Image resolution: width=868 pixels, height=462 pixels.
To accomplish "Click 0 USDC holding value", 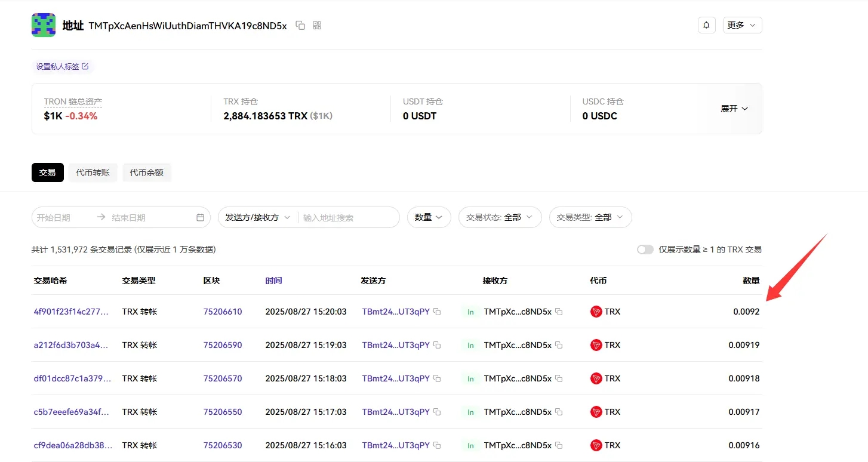I will [600, 116].
